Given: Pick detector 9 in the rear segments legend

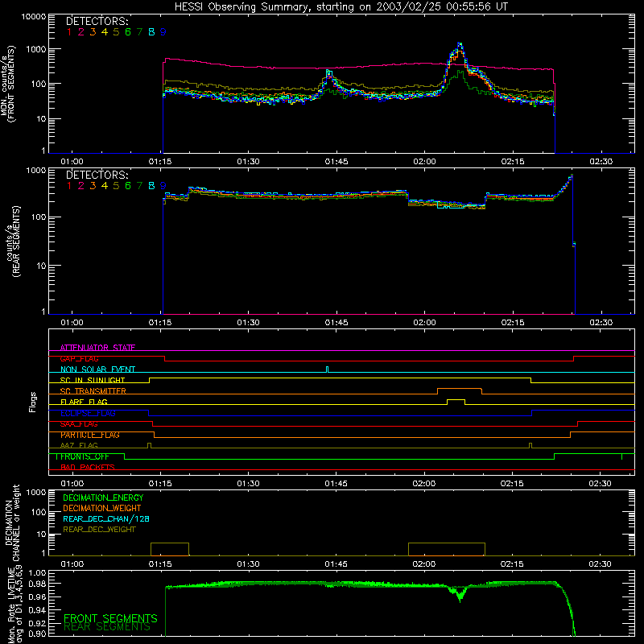Looking at the screenshot, I should [163, 186].
